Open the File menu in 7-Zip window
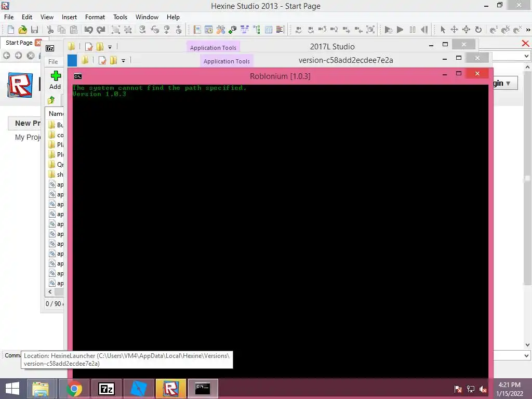Screen dimensions: 532x399 (53, 61)
